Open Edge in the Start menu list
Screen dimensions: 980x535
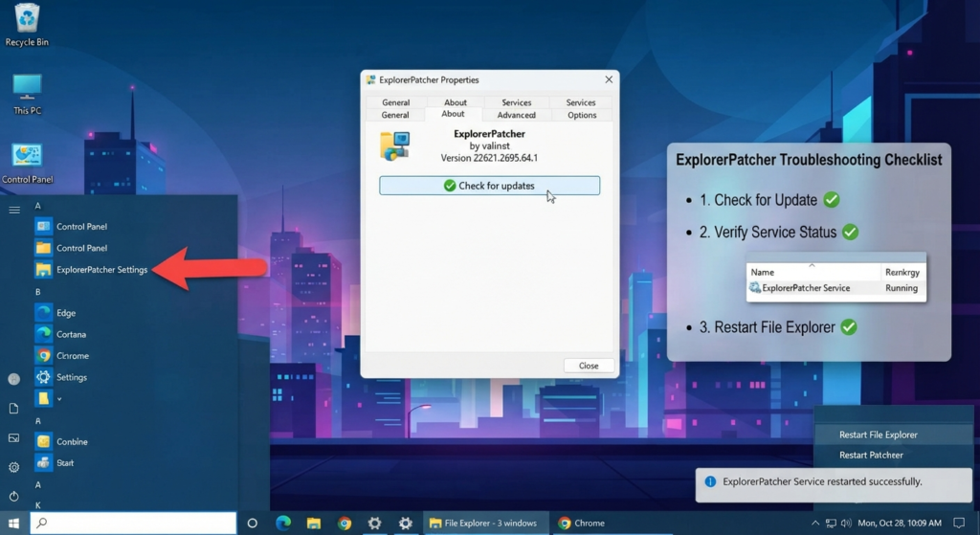56,313
